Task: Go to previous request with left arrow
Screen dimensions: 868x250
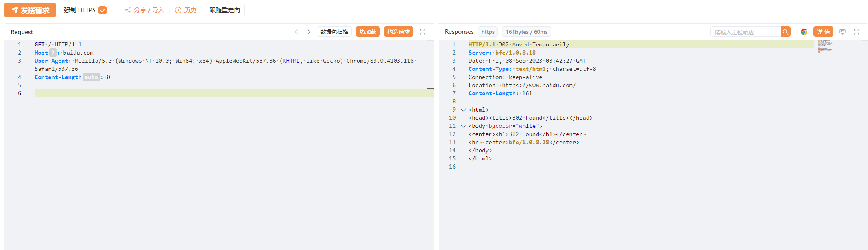Action: pyautogui.click(x=297, y=32)
